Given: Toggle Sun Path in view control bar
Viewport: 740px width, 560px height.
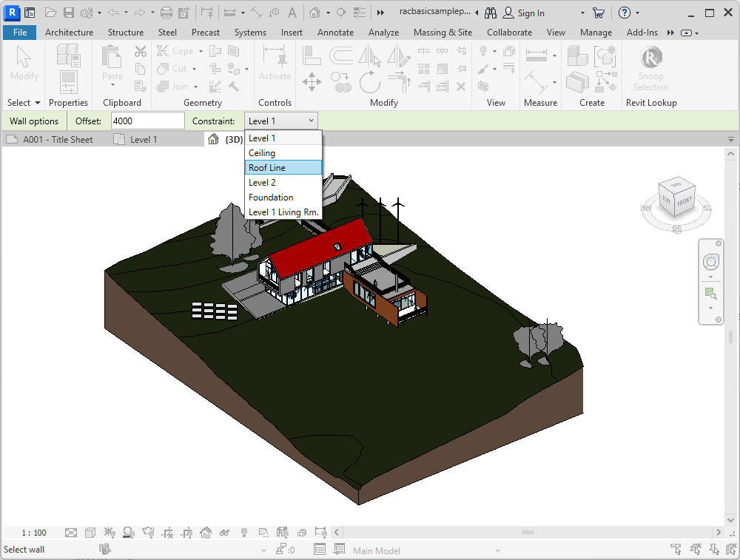Looking at the screenshot, I should coord(109,533).
